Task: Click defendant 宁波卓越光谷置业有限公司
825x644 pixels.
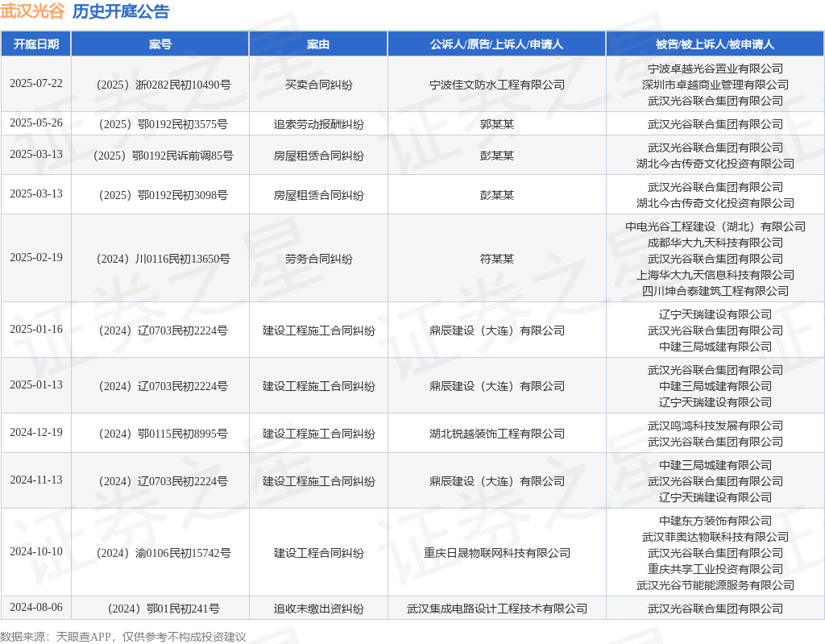Action: coord(715,69)
